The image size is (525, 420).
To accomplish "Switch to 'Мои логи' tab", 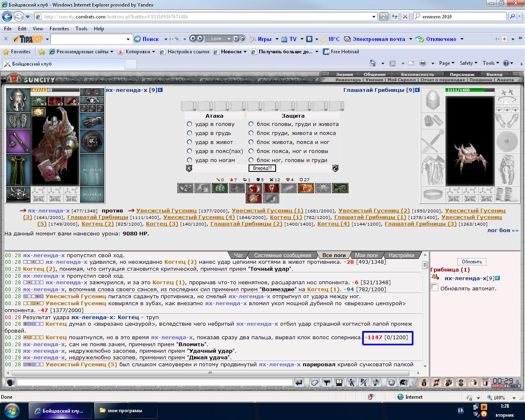I will tap(366, 255).
